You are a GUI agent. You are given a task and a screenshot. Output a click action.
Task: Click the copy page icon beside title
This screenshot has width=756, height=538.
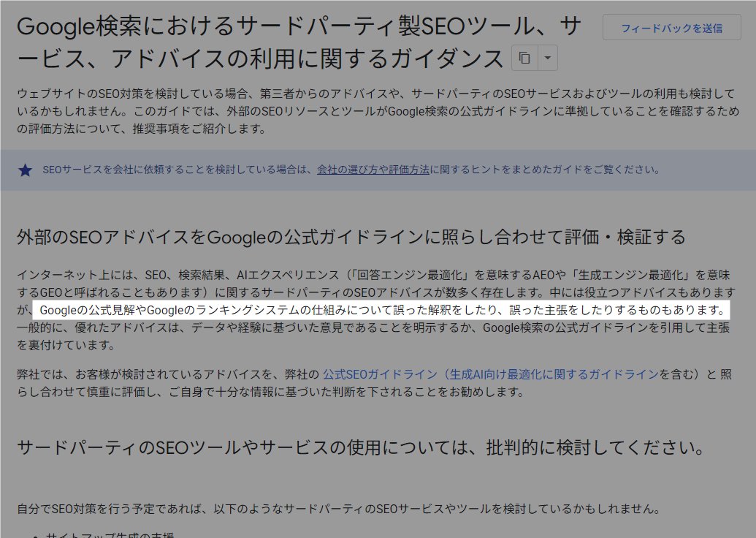click(524, 58)
